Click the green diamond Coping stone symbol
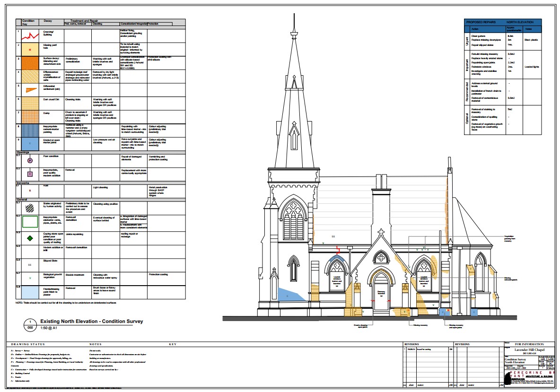The image size is (560, 392). coord(30,237)
